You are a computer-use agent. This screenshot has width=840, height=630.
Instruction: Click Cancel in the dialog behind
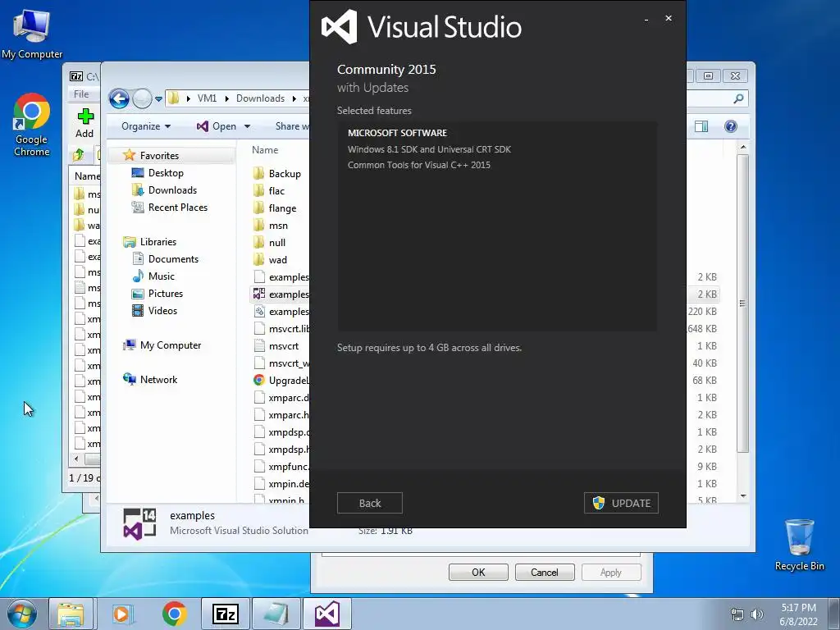(545, 572)
